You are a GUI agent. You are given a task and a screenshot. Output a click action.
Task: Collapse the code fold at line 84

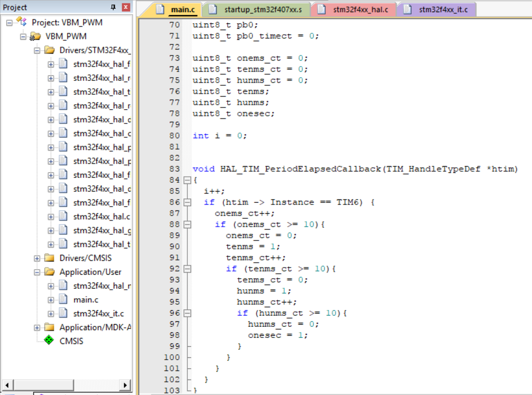point(187,180)
